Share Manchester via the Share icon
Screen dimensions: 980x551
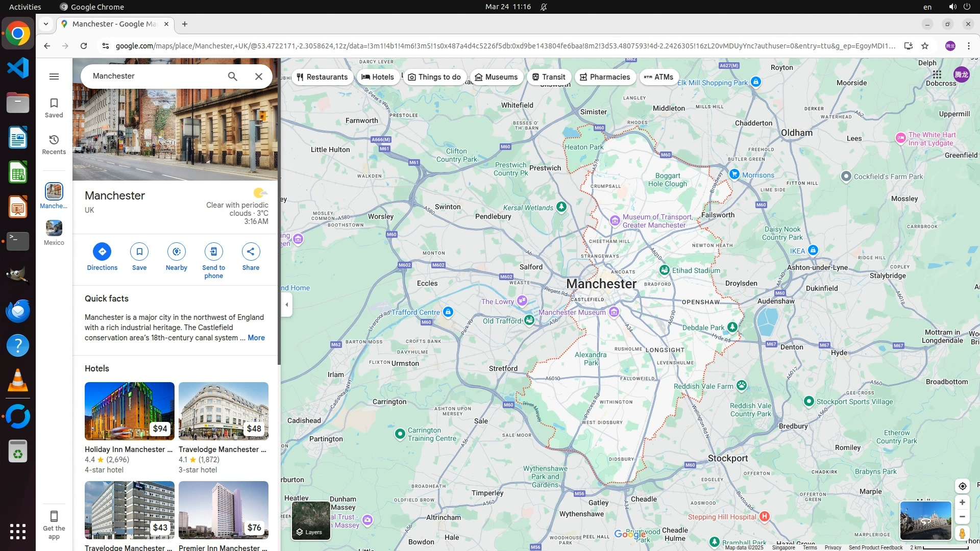click(x=251, y=252)
